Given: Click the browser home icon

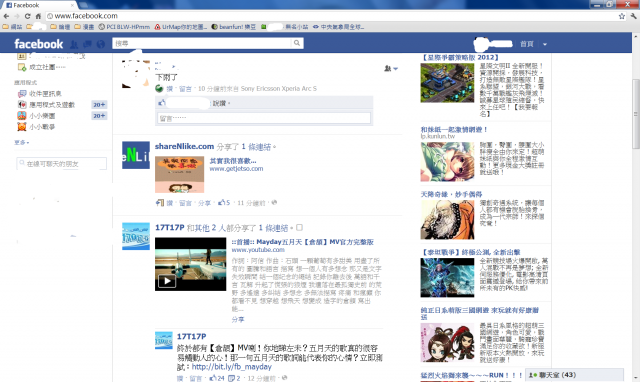Looking at the screenshot, I should (x=38, y=16).
